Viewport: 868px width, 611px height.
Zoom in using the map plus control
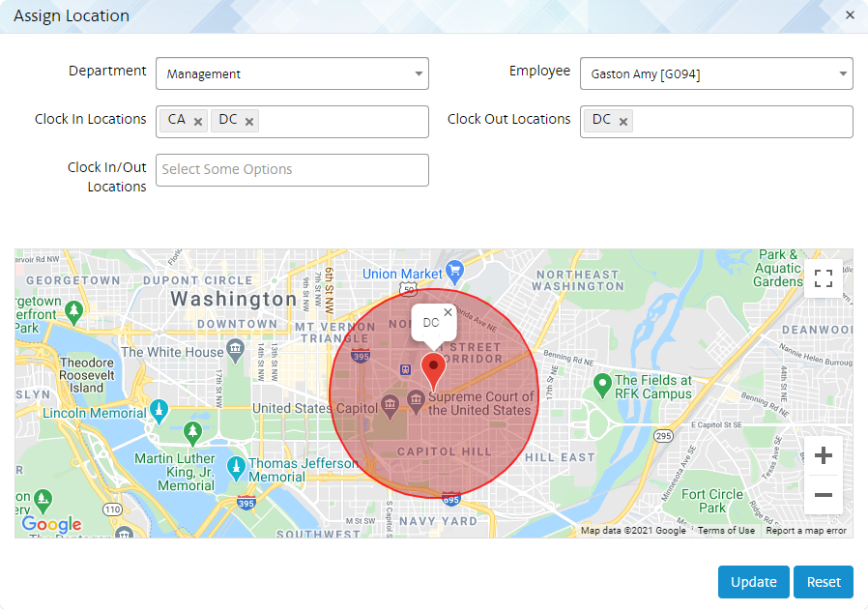[823, 454]
